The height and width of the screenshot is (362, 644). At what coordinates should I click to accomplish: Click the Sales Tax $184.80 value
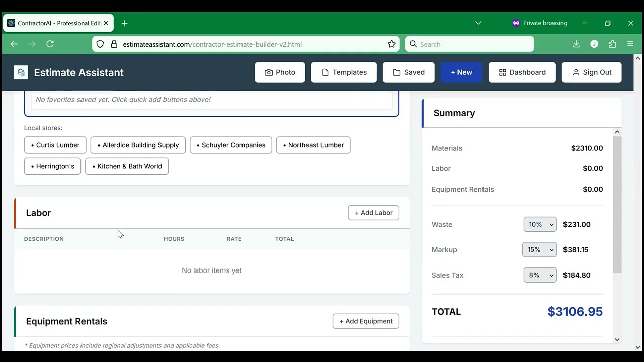pos(577,275)
